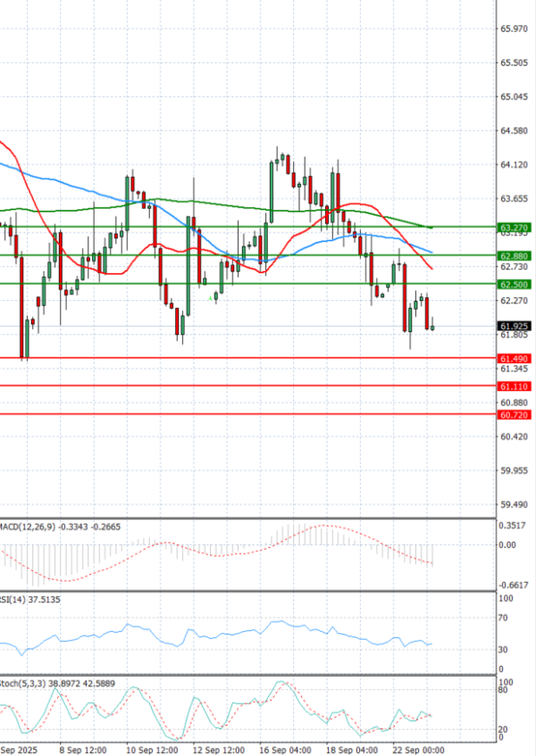Viewport: 536px width, 756px height.
Task: Click the 30 level on RSI scale
Action: click(503, 650)
